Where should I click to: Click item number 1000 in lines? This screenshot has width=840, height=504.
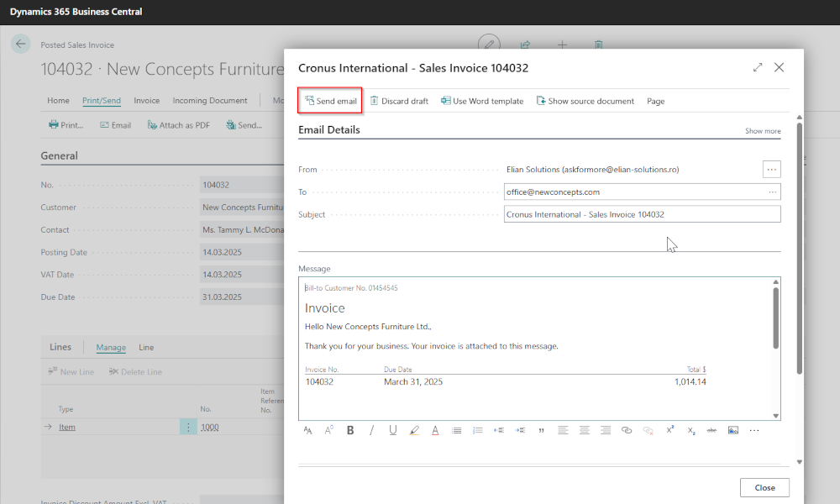click(x=209, y=427)
